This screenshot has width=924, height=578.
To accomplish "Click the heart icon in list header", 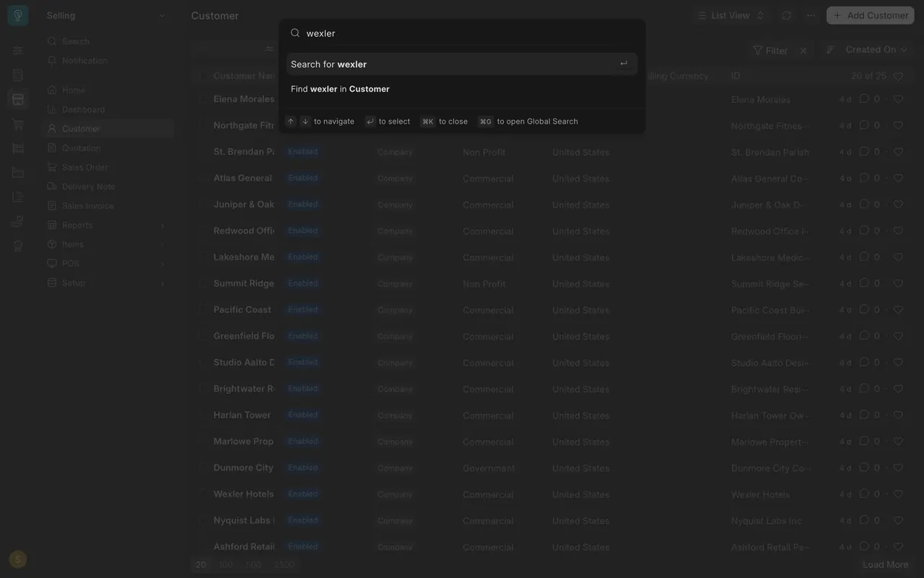I will pyautogui.click(x=899, y=76).
